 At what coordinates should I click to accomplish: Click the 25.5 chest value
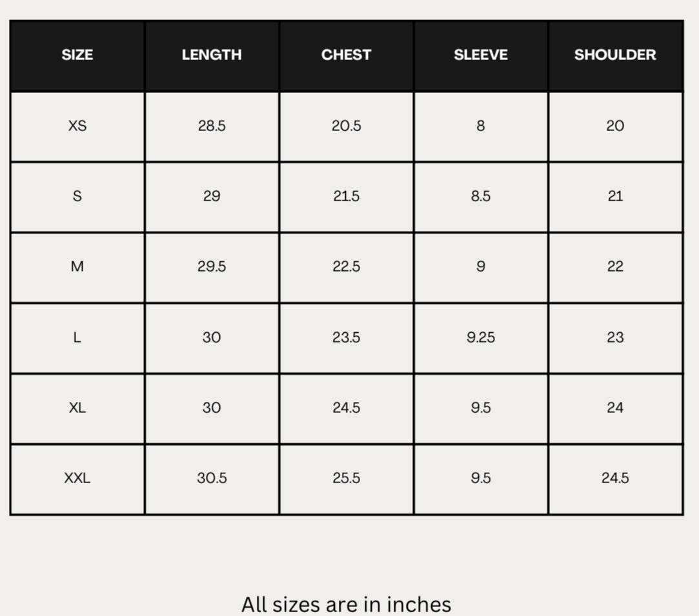click(x=347, y=478)
